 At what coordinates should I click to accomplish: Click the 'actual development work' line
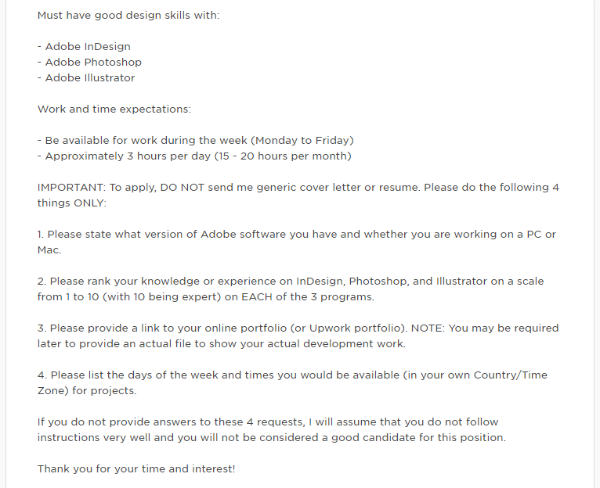[x=221, y=344]
